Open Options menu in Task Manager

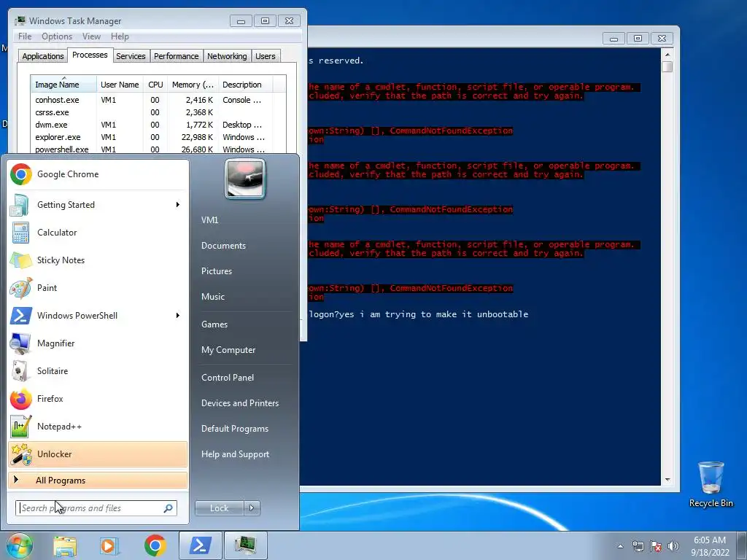pyautogui.click(x=57, y=36)
